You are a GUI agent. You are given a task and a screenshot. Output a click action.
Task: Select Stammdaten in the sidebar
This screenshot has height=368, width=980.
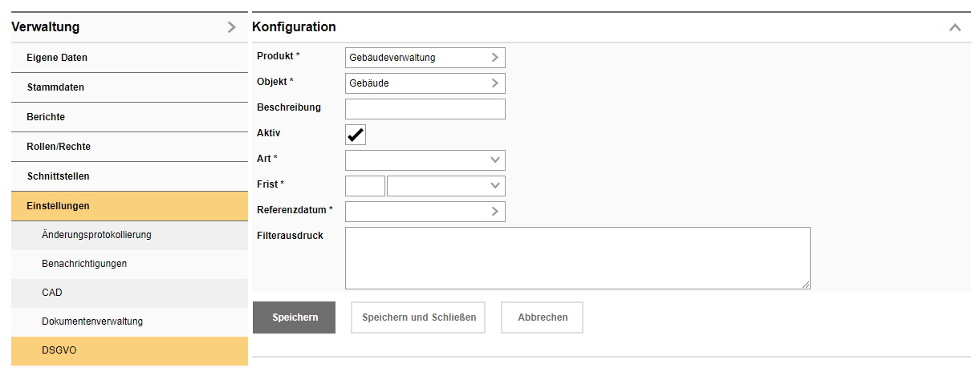tap(55, 87)
